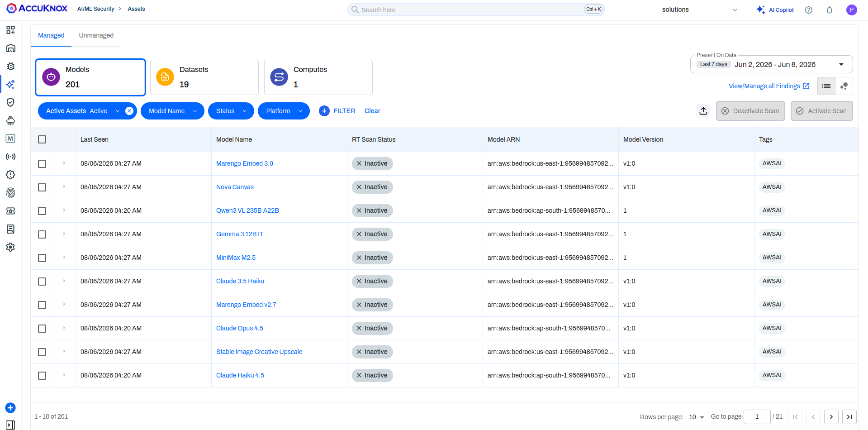Viewport: 868px width, 430px height.
Task: Open the dashboard grid icon in sidebar
Action: click(x=10, y=30)
